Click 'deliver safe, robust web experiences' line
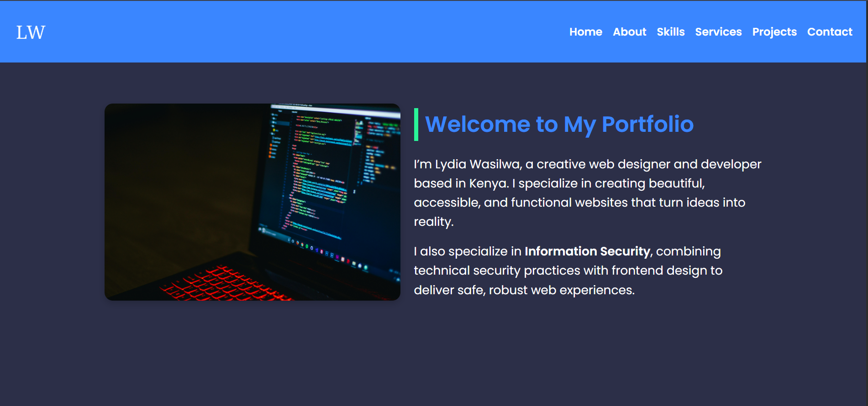The height and width of the screenshot is (406, 868). [524, 290]
